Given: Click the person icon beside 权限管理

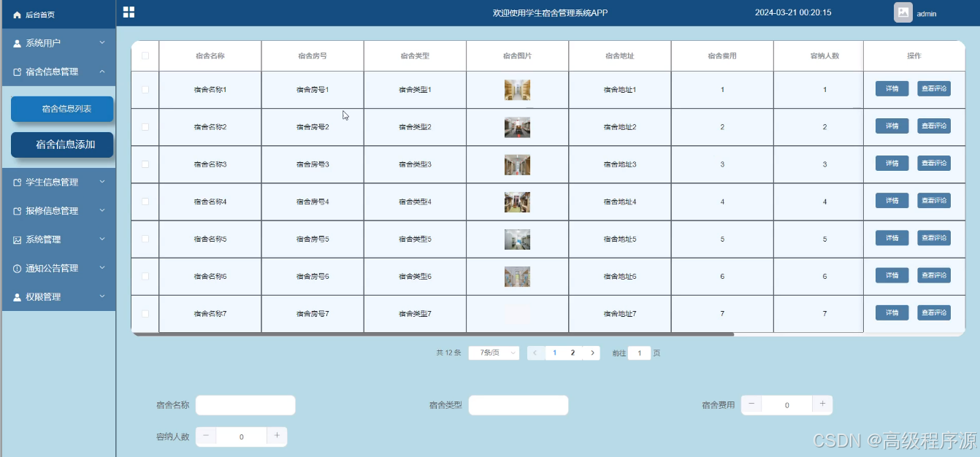Looking at the screenshot, I should click(x=18, y=297).
